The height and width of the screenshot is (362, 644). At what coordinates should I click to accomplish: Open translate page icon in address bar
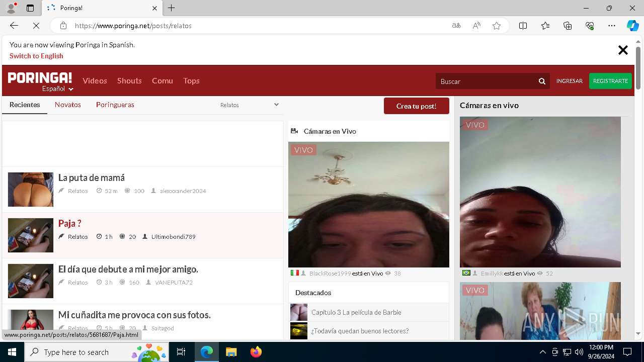tap(456, 26)
